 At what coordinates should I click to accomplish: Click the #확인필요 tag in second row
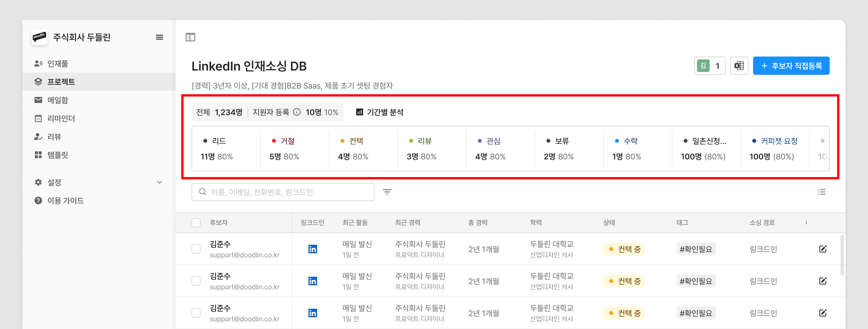pyautogui.click(x=696, y=281)
